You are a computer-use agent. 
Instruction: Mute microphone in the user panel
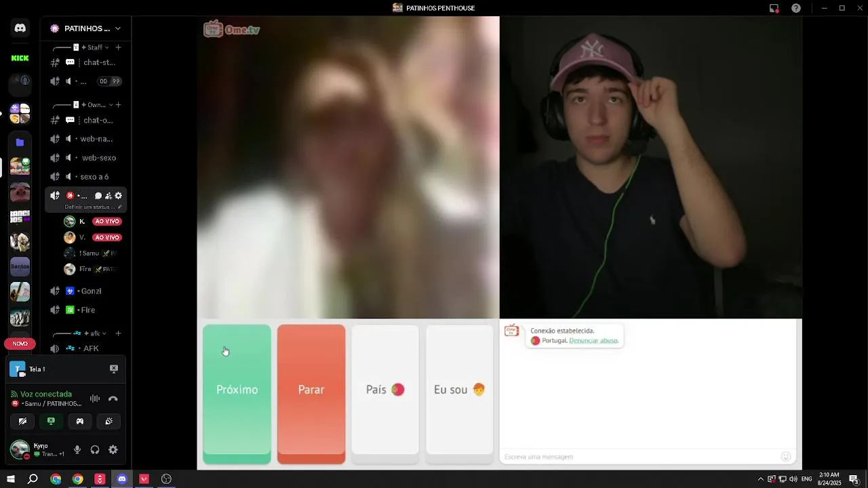(x=77, y=449)
